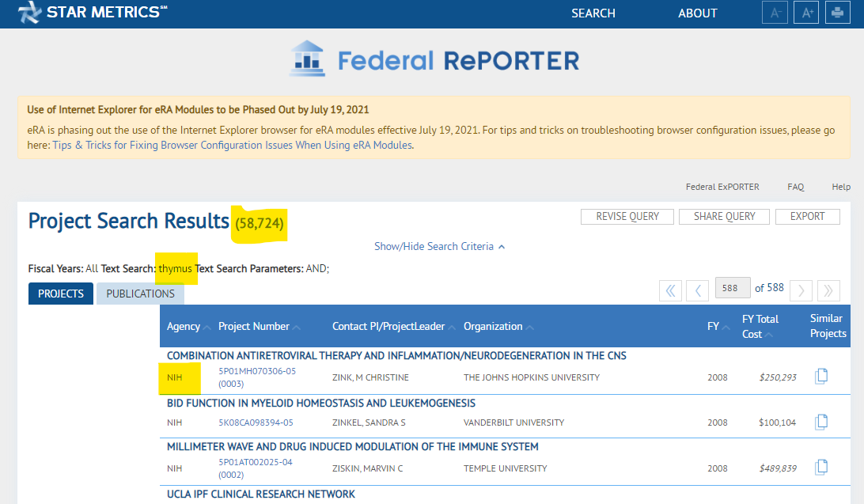Go to previous results page
The width and height of the screenshot is (864, 504).
coord(698,290)
